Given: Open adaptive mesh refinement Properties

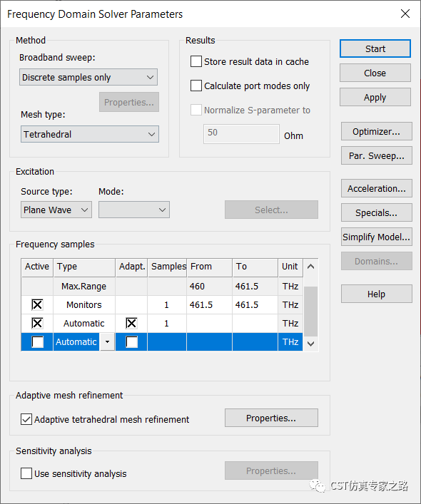Looking at the screenshot, I should pos(271,418).
